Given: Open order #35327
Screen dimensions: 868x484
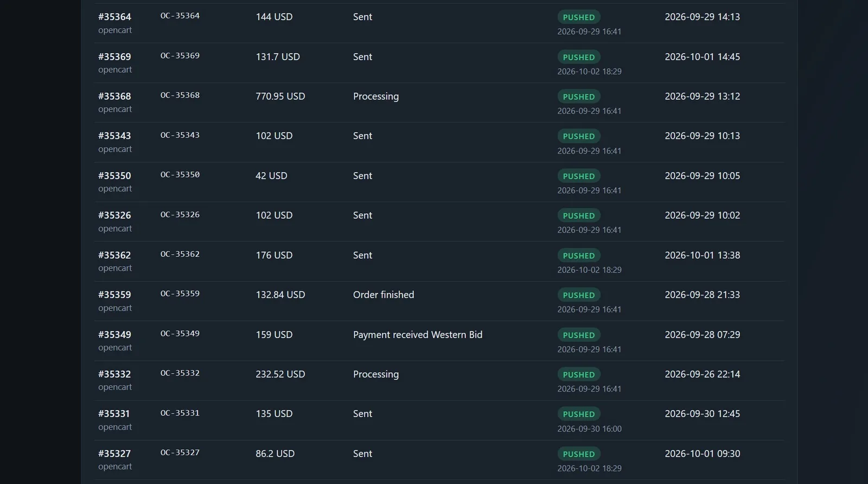Looking at the screenshot, I should (114, 454).
